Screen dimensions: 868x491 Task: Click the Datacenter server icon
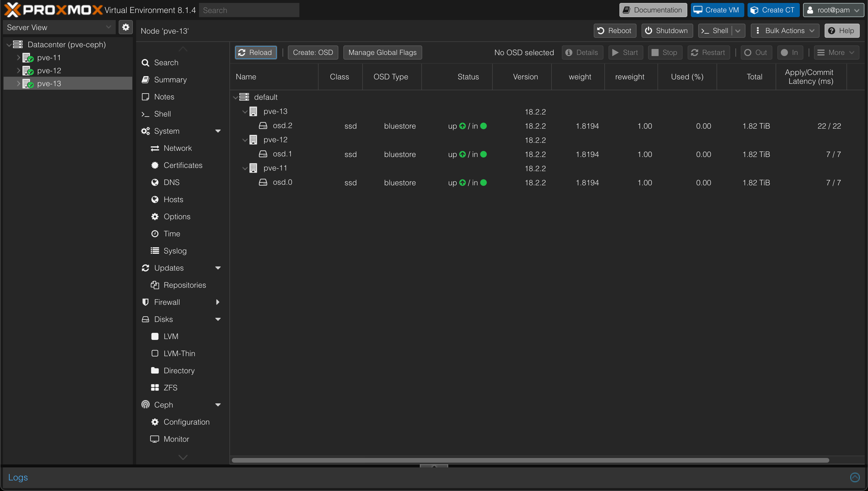18,45
